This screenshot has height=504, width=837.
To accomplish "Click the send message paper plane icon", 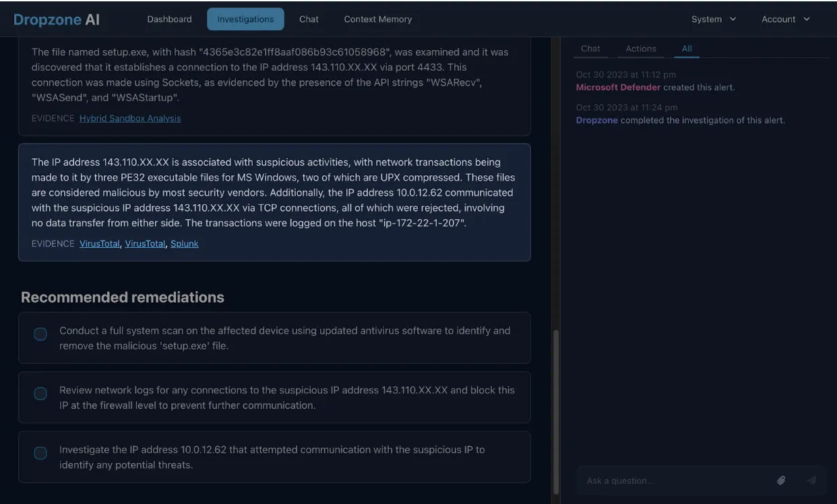I will click(809, 479).
